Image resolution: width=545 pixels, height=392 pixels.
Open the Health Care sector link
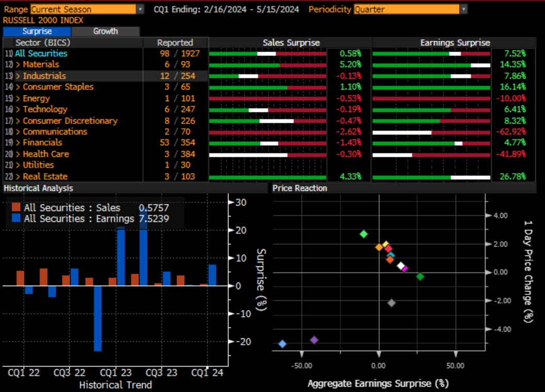(46, 154)
